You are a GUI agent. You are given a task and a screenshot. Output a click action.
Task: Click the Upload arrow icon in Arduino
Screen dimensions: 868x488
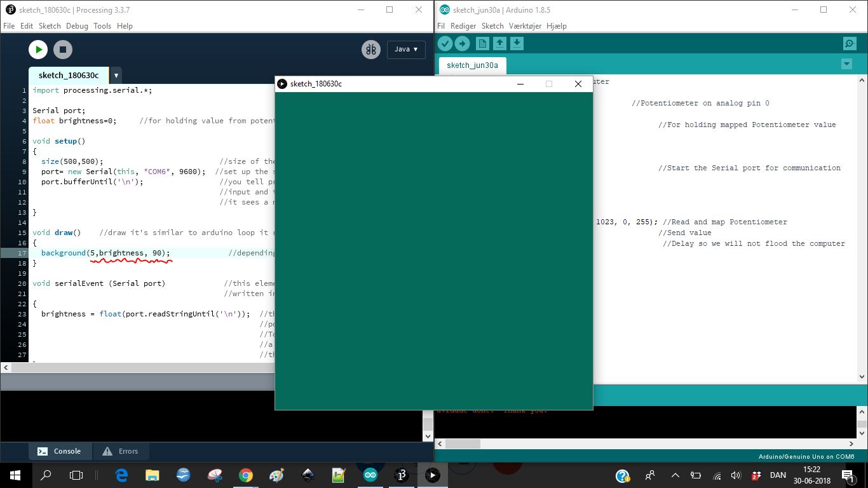[462, 43]
